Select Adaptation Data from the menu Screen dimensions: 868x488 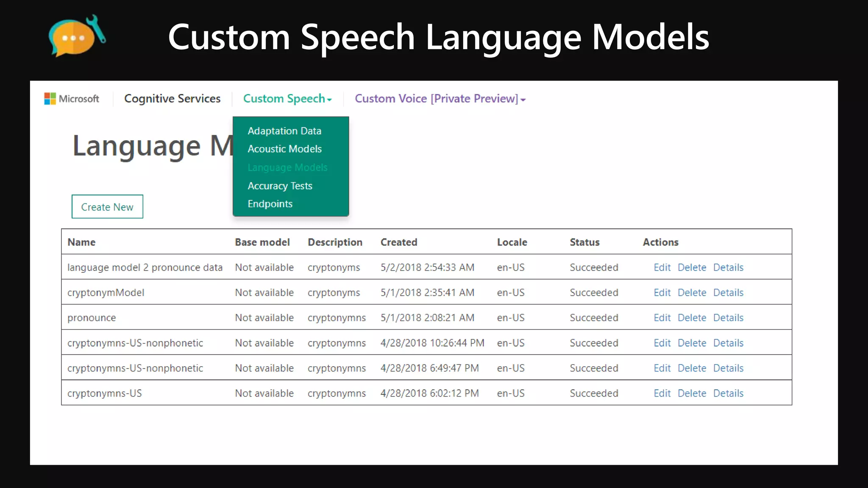click(284, 131)
